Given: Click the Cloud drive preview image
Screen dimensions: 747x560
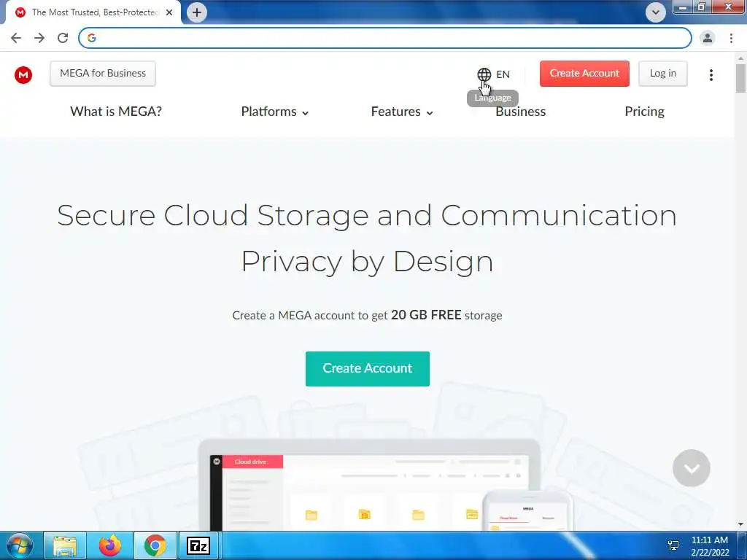Looking at the screenshot, I should tap(369, 485).
